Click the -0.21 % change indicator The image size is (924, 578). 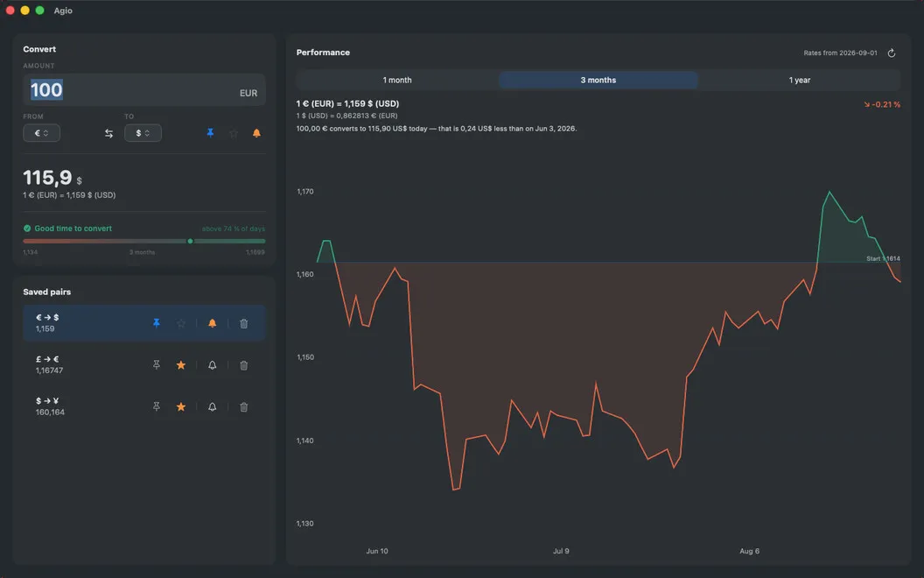(882, 105)
